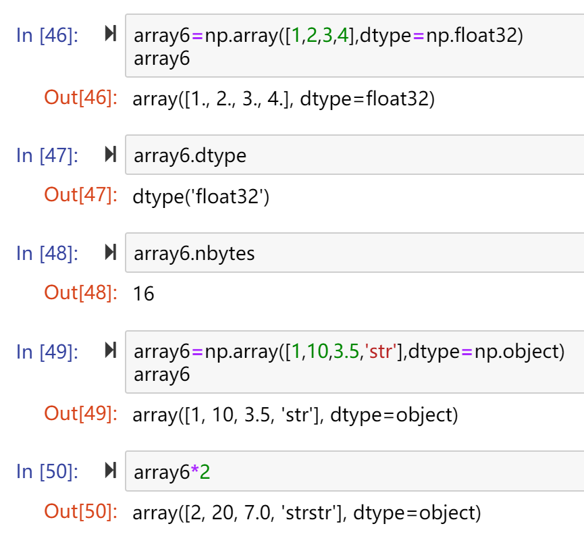Click inside the array6.nbytes code cell

(355, 253)
